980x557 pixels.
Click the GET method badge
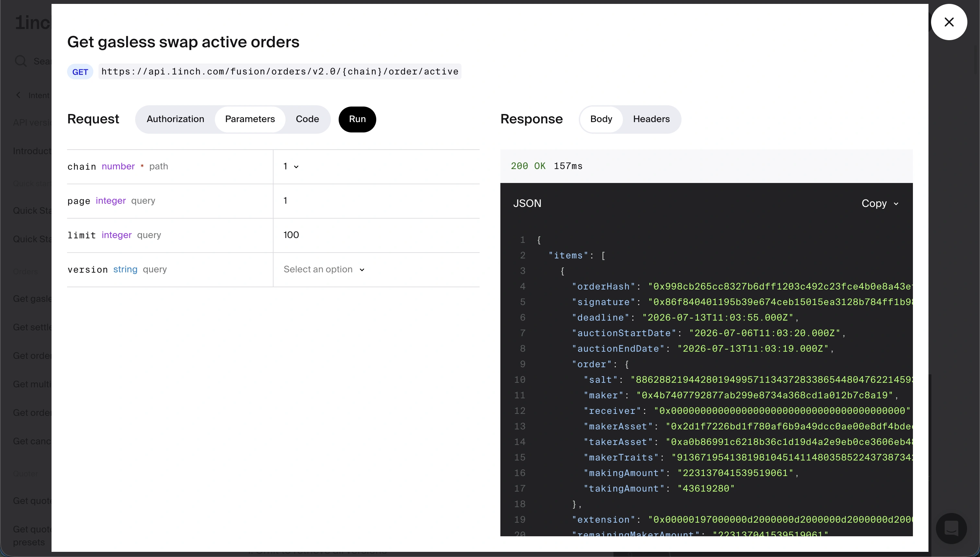80,72
